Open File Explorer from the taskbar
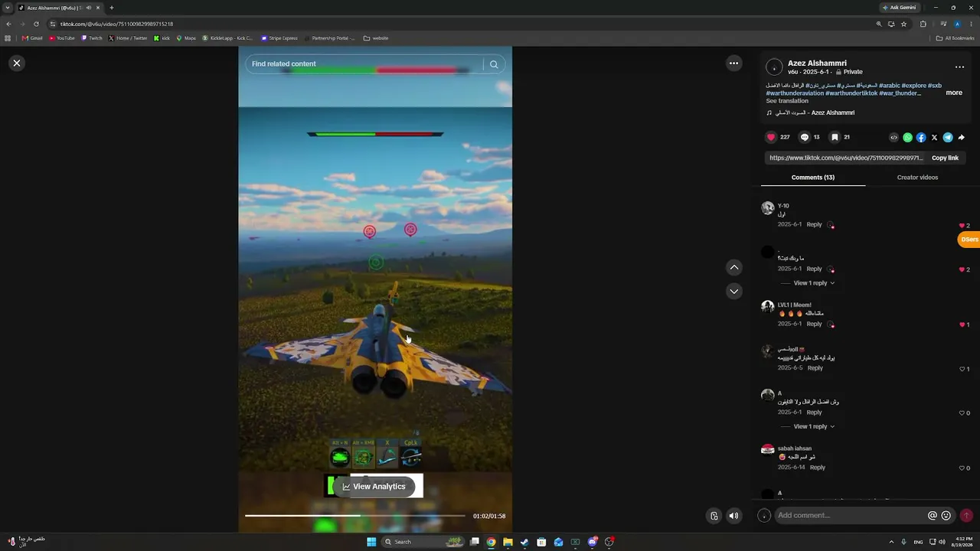Viewport: 980px width, 551px height. coord(508,542)
